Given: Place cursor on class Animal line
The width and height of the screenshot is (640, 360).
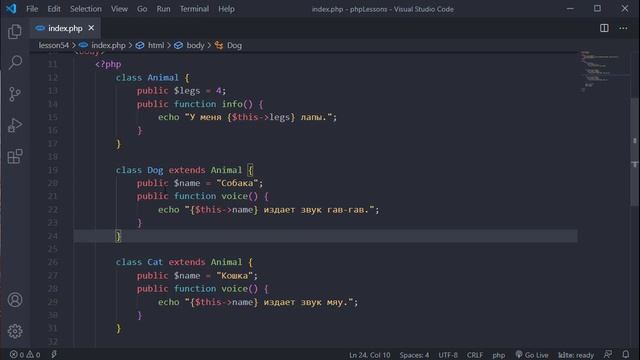Looking at the screenshot, I should point(153,78).
